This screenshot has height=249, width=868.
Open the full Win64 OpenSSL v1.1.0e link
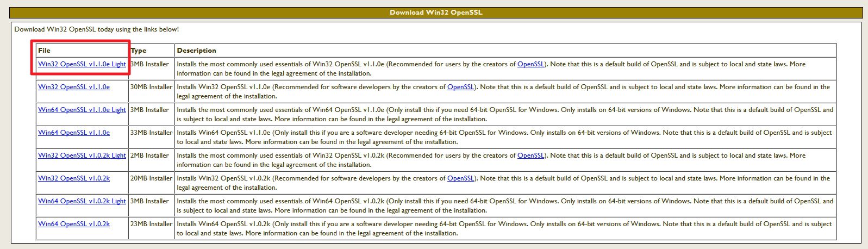click(x=74, y=133)
